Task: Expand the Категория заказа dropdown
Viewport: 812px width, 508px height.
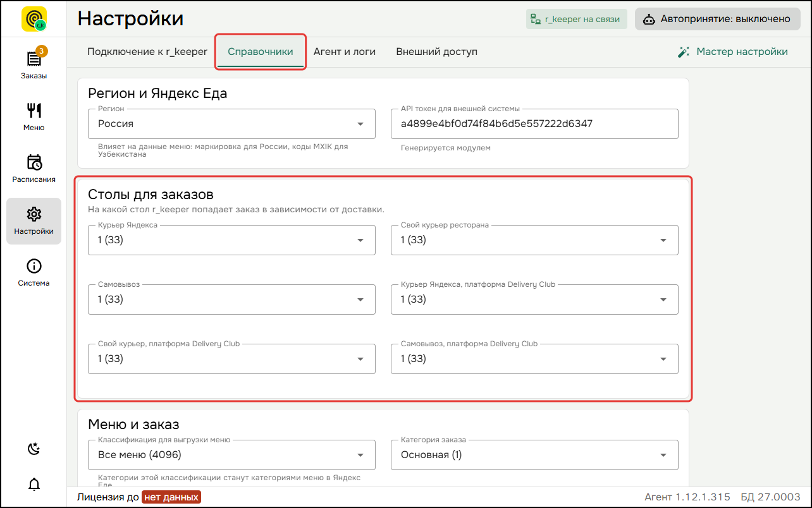Action: pos(534,455)
